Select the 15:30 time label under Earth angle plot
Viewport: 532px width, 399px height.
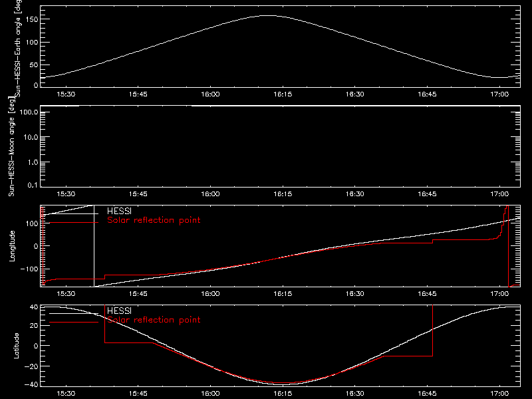point(66,94)
